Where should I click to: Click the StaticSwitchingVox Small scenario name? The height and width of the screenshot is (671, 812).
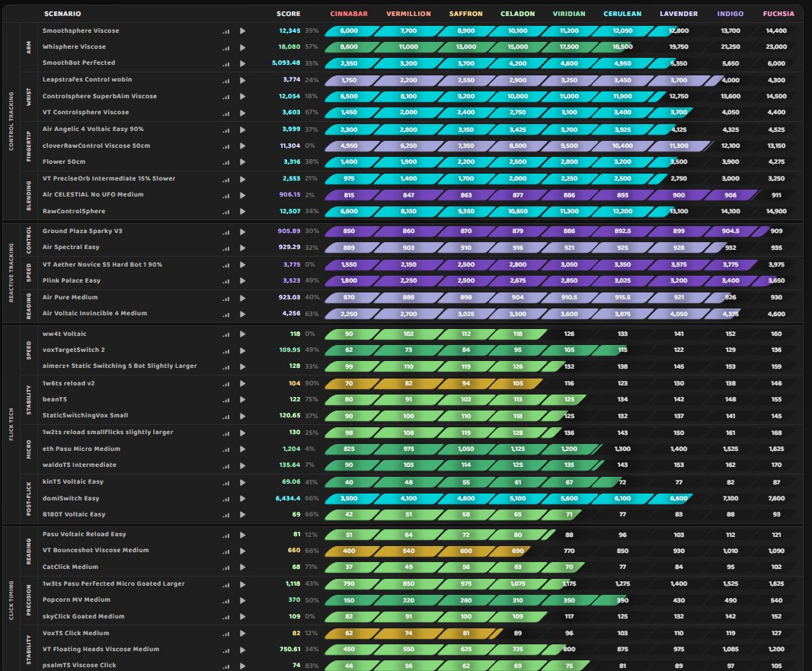[85, 415]
